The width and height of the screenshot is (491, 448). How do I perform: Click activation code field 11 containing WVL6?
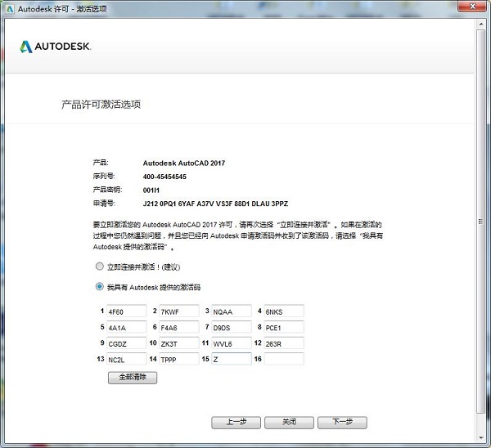tap(232, 343)
